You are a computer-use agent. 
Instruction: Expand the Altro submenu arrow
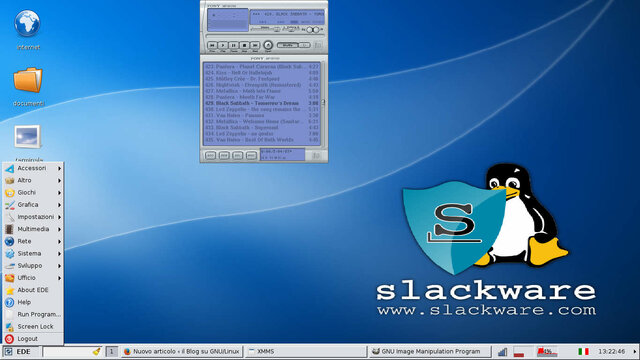pos(59,180)
